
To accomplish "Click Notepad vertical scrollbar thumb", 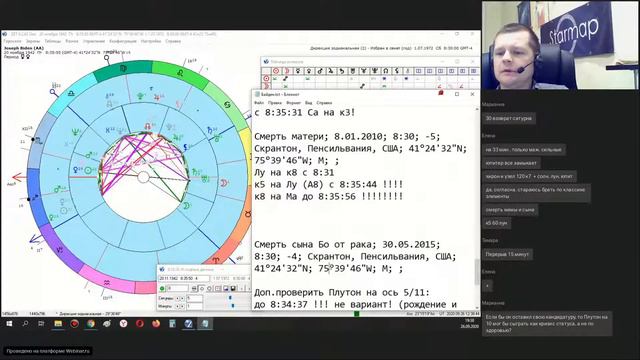I will coord(476,271).
